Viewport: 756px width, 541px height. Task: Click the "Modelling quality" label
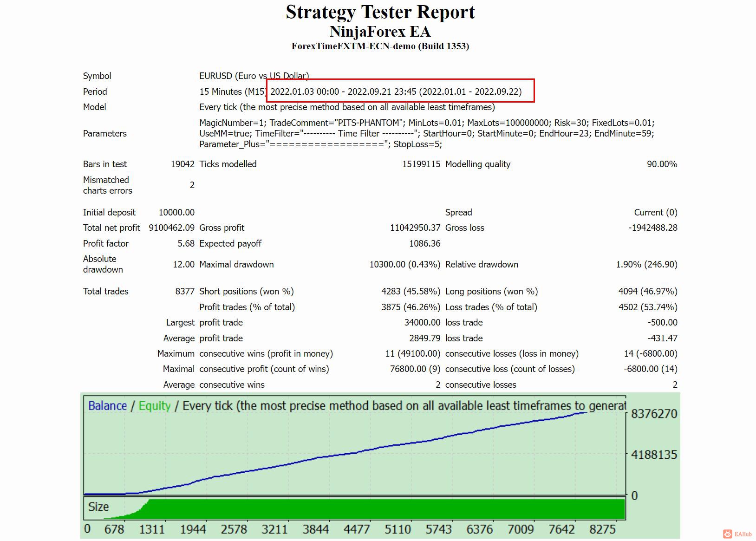coord(478,164)
